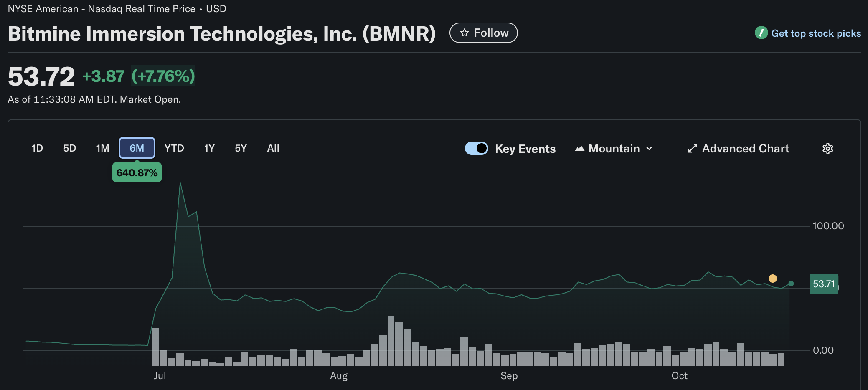Switch to the 1M range
The width and height of the screenshot is (868, 390).
pos(103,148)
